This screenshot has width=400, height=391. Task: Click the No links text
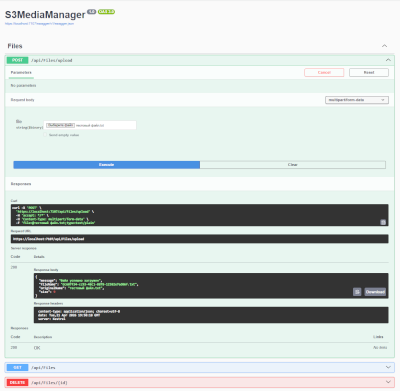pos(380,347)
